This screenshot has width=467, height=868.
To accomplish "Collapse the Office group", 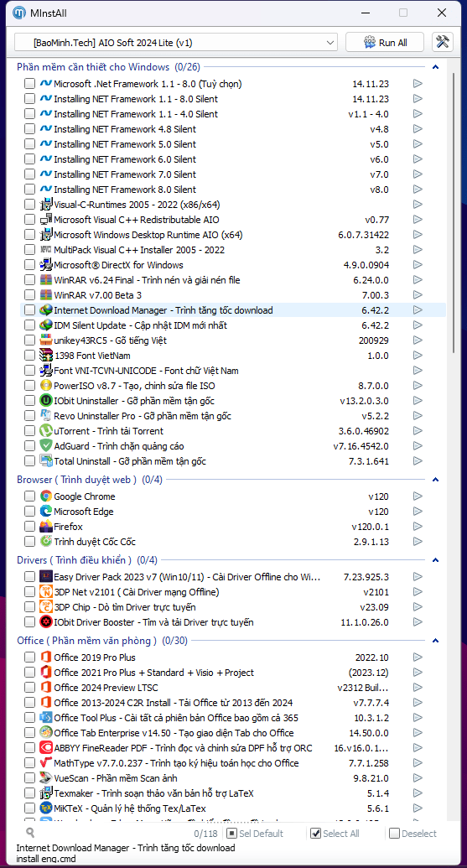I will tap(435, 641).
